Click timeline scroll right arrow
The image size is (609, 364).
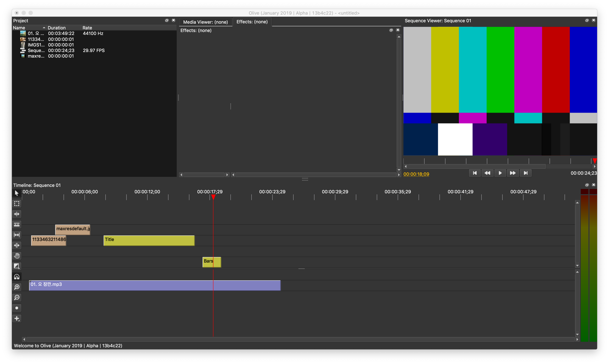[x=578, y=339]
